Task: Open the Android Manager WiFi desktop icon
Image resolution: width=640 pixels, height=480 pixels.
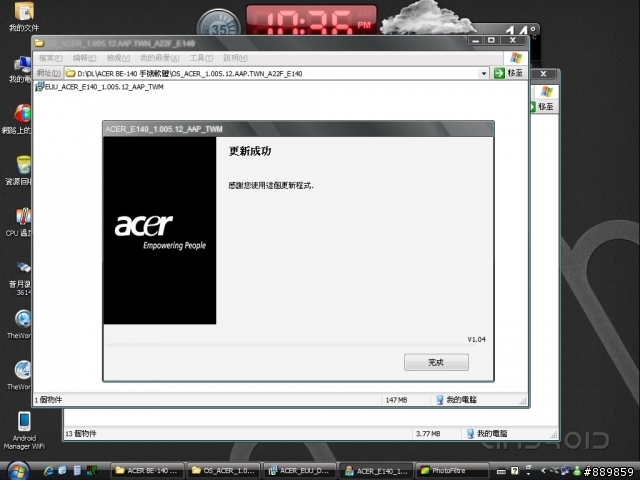Action: (x=24, y=431)
